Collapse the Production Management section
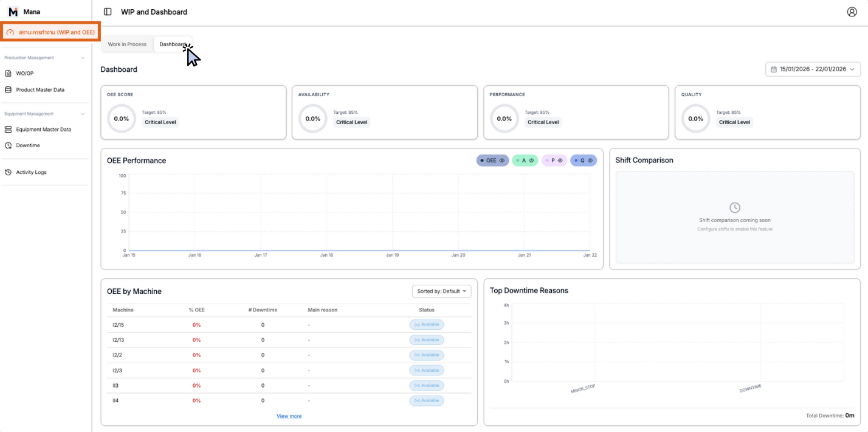The width and height of the screenshot is (868, 432). (x=82, y=57)
